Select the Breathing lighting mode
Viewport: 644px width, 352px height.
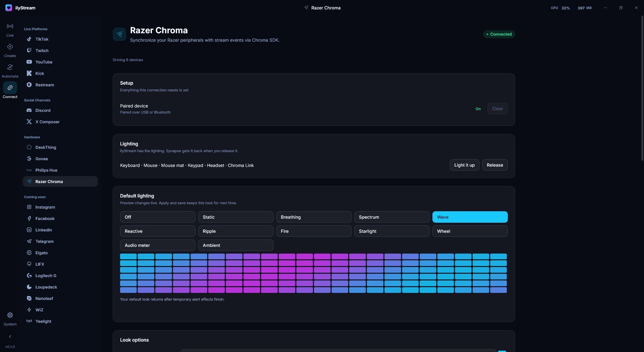[x=314, y=217]
